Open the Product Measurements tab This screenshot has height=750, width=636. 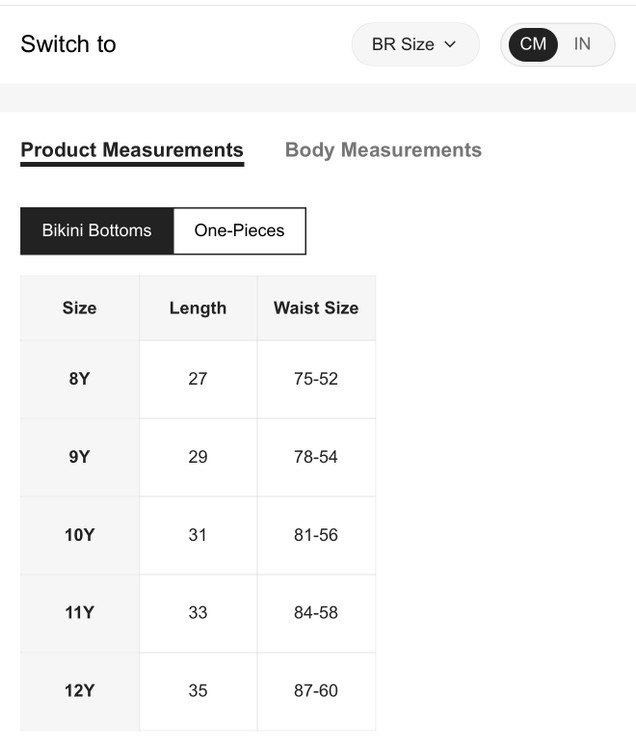pos(132,150)
